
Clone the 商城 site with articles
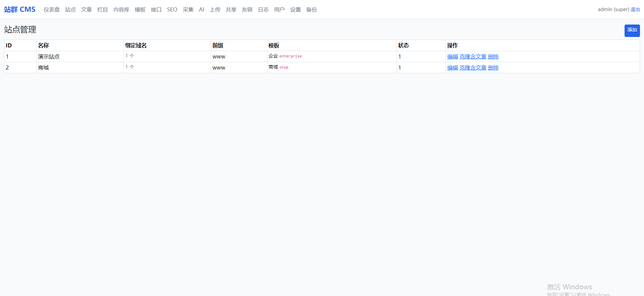pos(473,68)
